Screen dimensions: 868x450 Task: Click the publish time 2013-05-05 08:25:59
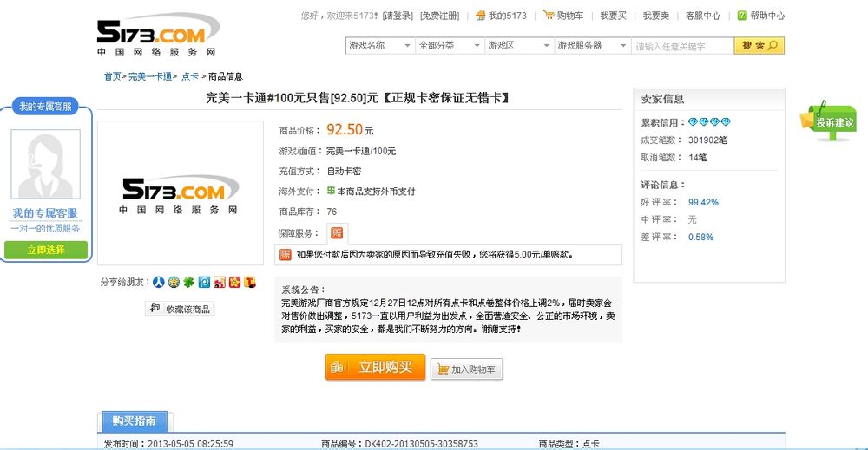(190, 443)
